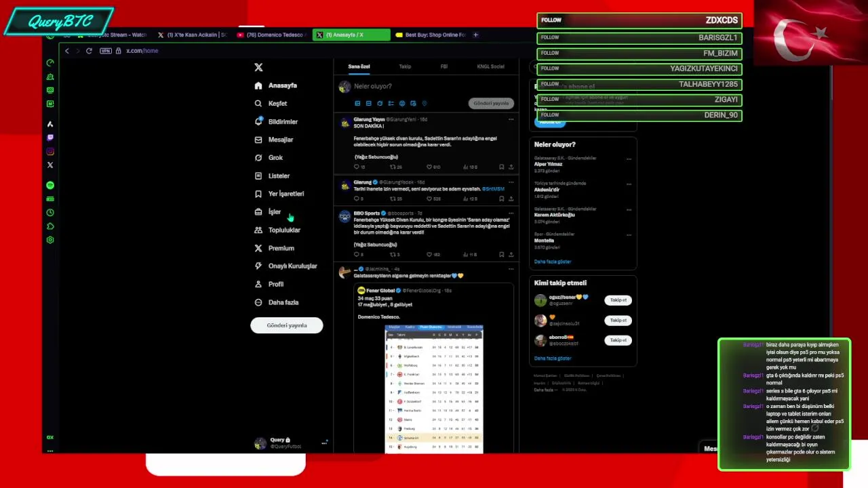Expand Daha fazla menu in sidebar
The width and height of the screenshot is (868, 488).
point(277,302)
